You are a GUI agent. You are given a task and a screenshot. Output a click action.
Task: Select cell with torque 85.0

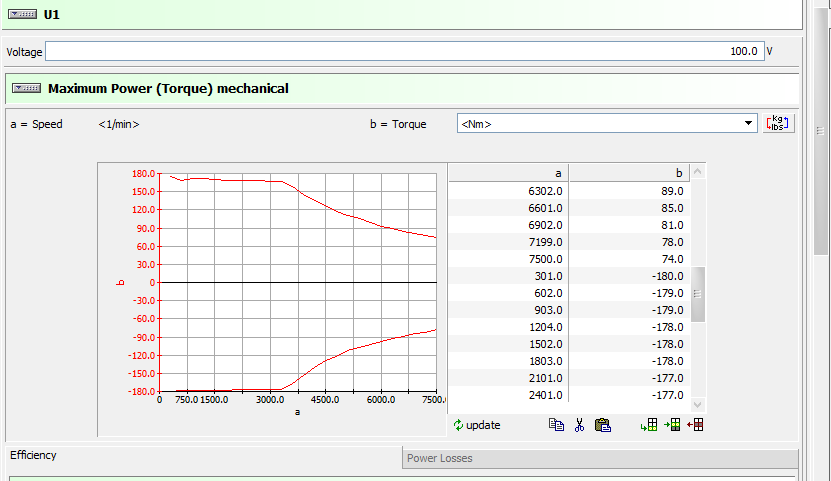[629, 208]
